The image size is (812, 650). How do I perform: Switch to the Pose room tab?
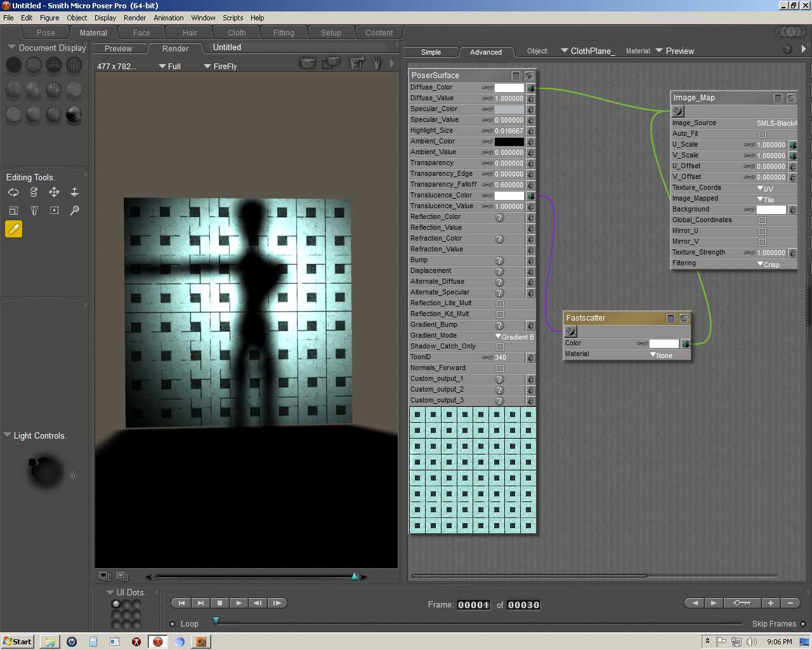coord(46,33)
